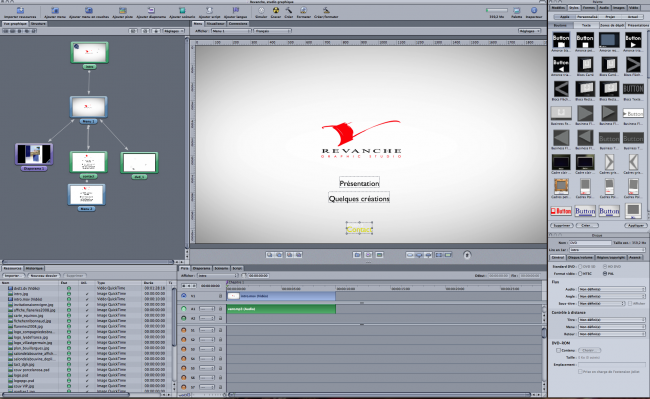Image resolution: width=650 pixels, height=399 pixels.
Task: Select the NTSC video format radio button
Action: 580,273
